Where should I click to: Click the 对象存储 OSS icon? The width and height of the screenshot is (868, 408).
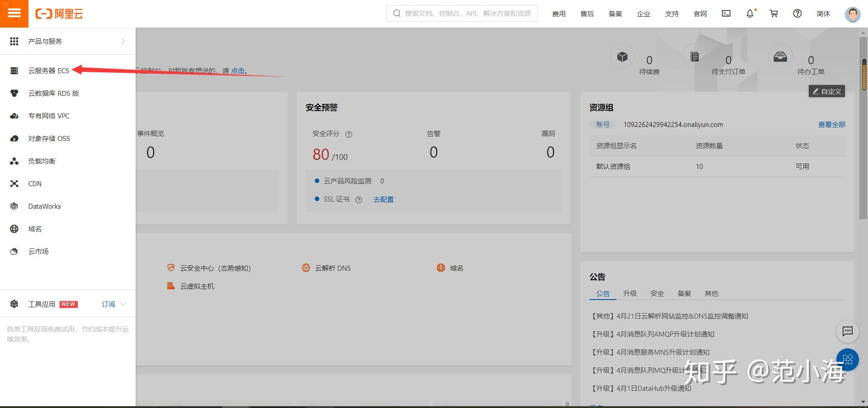pyautogui.click(x=14, y=138)
